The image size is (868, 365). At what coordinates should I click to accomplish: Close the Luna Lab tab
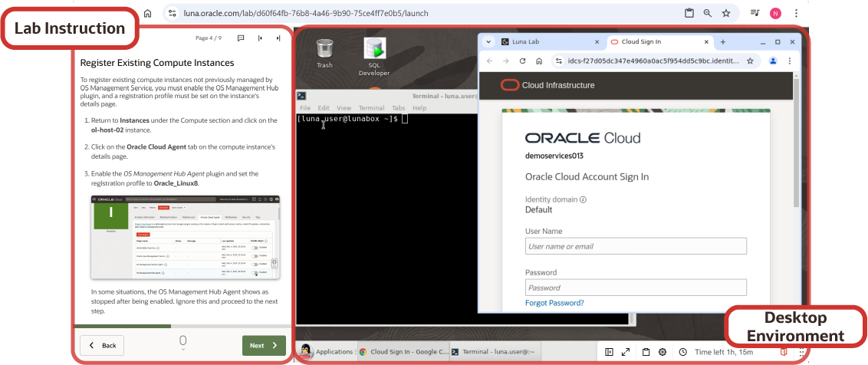[x=597, y=41]
